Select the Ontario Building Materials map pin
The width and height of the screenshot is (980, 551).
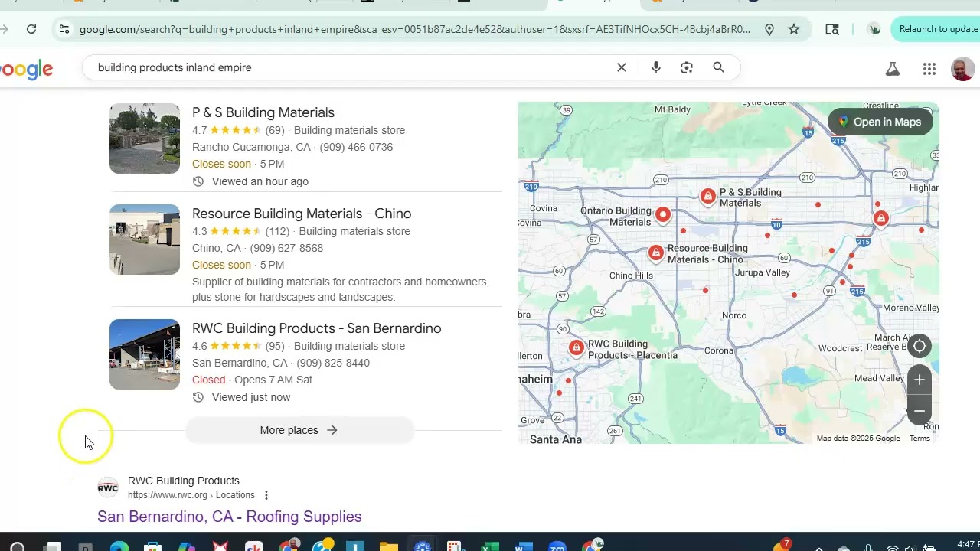(x=663, y=215)
